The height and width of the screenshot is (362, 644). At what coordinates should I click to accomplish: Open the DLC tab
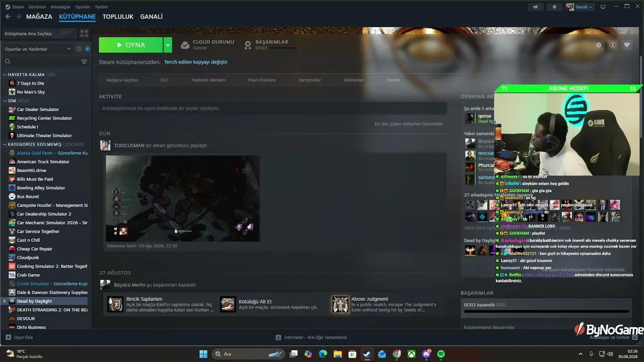click(x=165, y=80)
